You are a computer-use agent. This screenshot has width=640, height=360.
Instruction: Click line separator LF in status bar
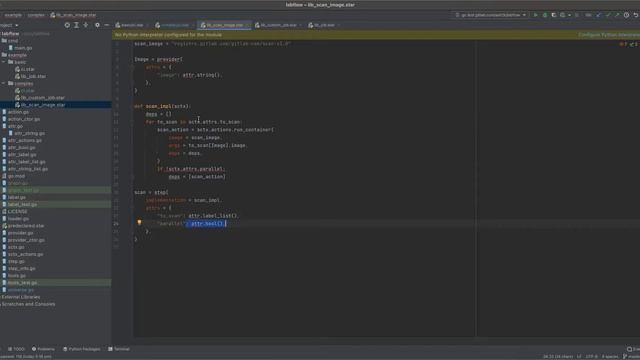coord(579,357)
